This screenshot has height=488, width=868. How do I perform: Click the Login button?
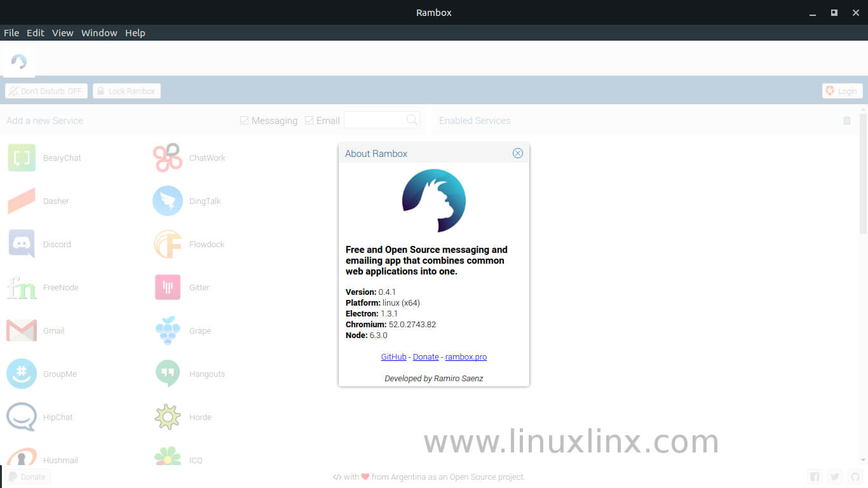[842, 91]
